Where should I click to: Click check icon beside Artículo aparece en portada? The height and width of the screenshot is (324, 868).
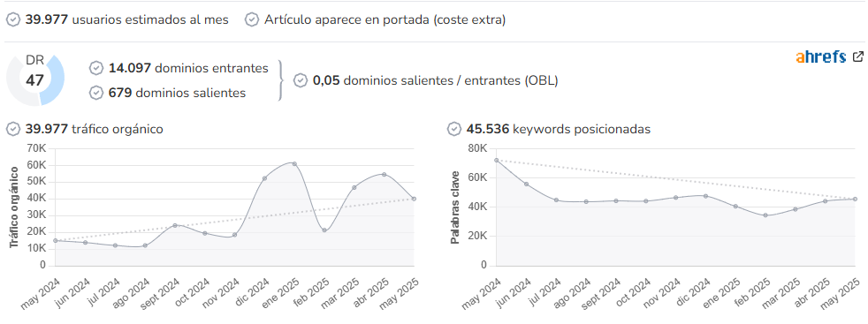click(252, 20)
